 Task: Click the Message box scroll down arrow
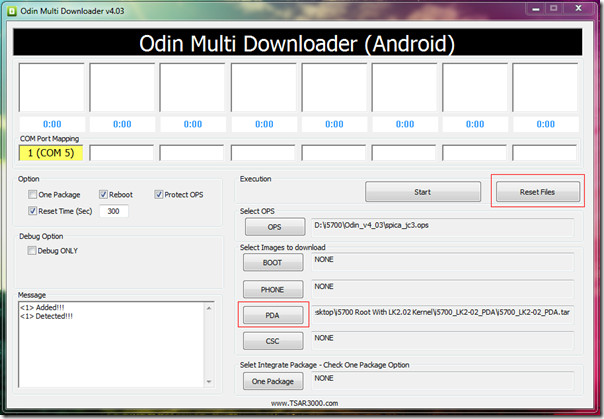pyautogui.click(x=209, y=382)
